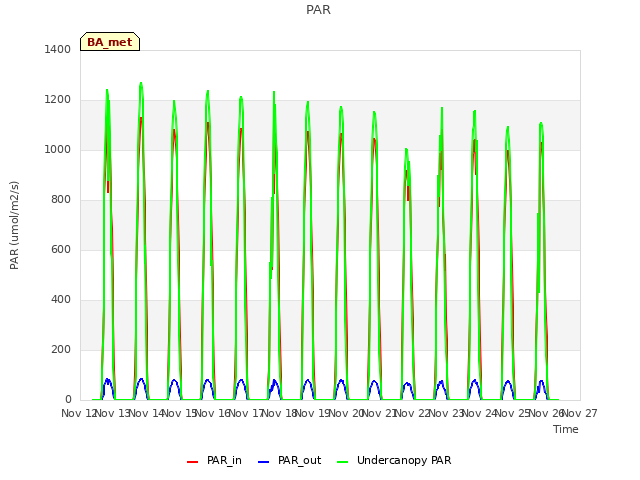
Task: Click the 0 y-axis tick label
Action: (68, 400)
